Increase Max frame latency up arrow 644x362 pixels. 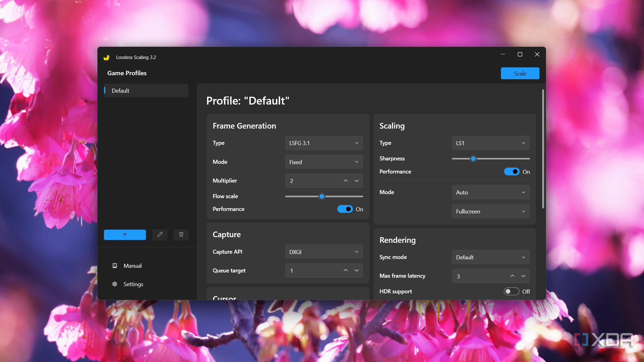[512, 276]
